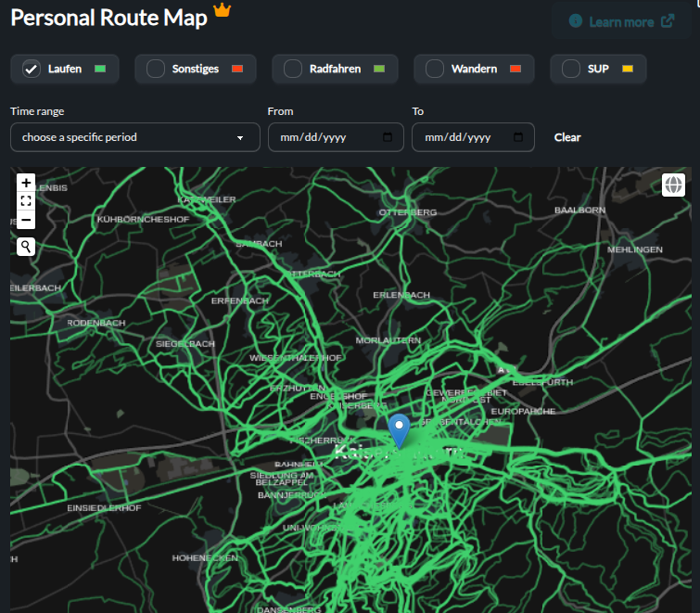Click the EINSIEDLERHOF map label

point(104,507)
